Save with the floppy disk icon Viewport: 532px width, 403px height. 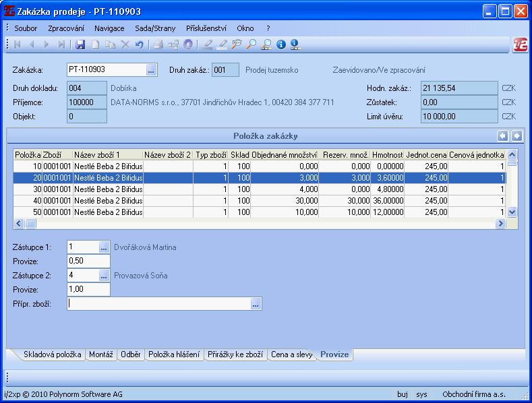80,44
